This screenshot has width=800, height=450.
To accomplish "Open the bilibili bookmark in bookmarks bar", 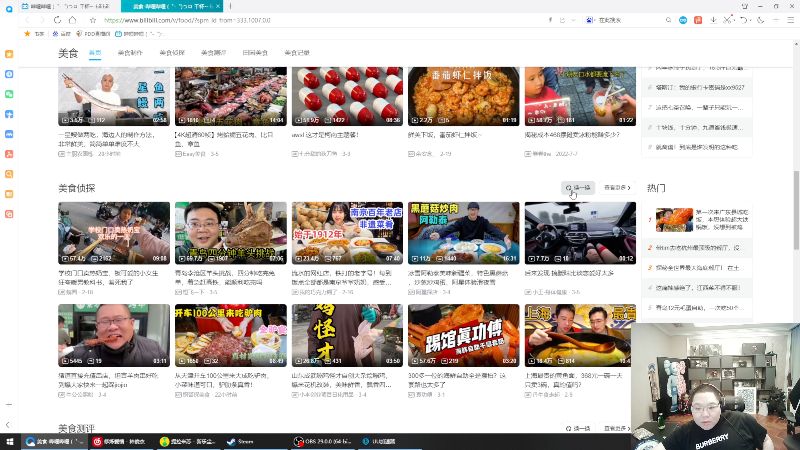I will click(x=139, y=34).
